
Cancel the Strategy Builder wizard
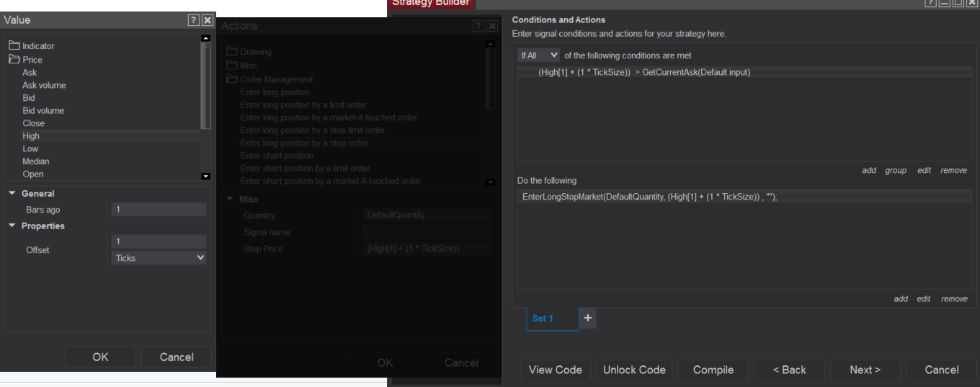click(942, 370)
